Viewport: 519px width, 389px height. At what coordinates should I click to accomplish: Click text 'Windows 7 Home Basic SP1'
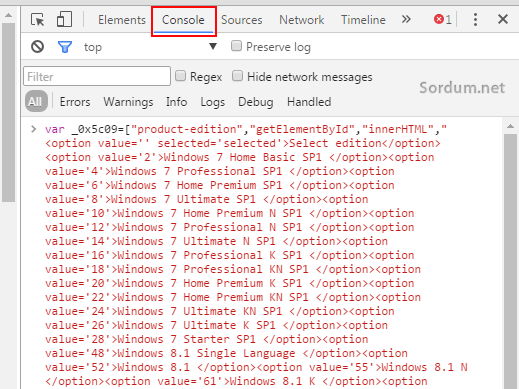tap(243, 157)
